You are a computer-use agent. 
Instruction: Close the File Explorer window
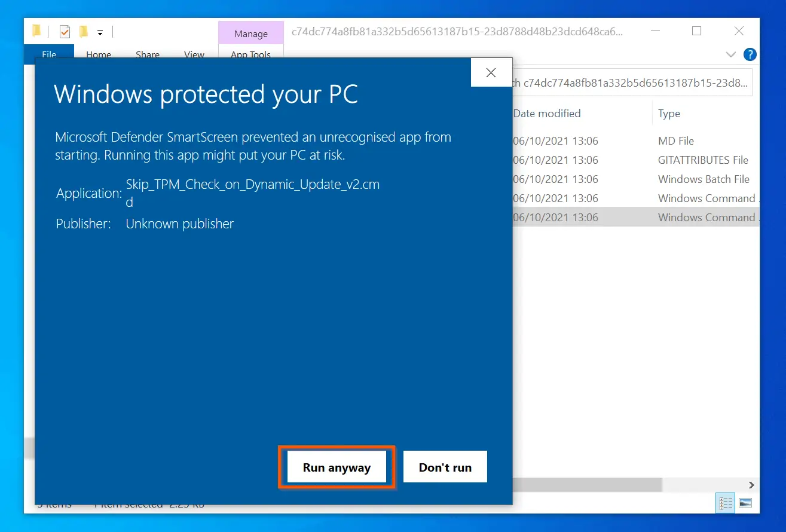coord(739,32)
